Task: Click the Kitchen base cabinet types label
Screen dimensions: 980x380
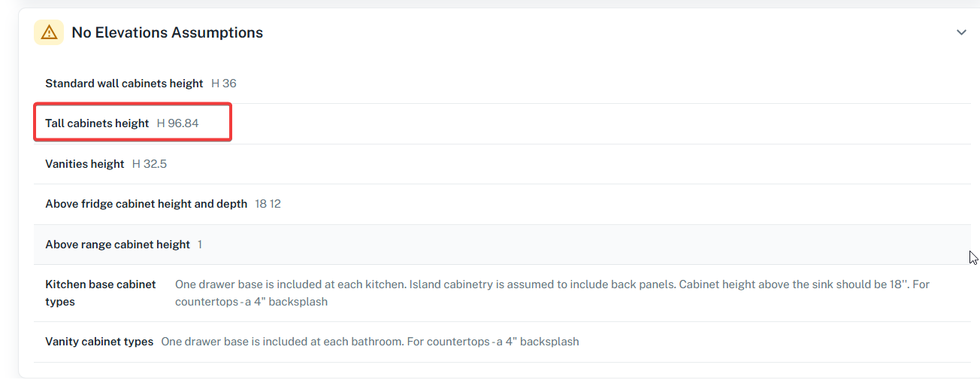Action: pyautogui.click(x=100, y=293)
